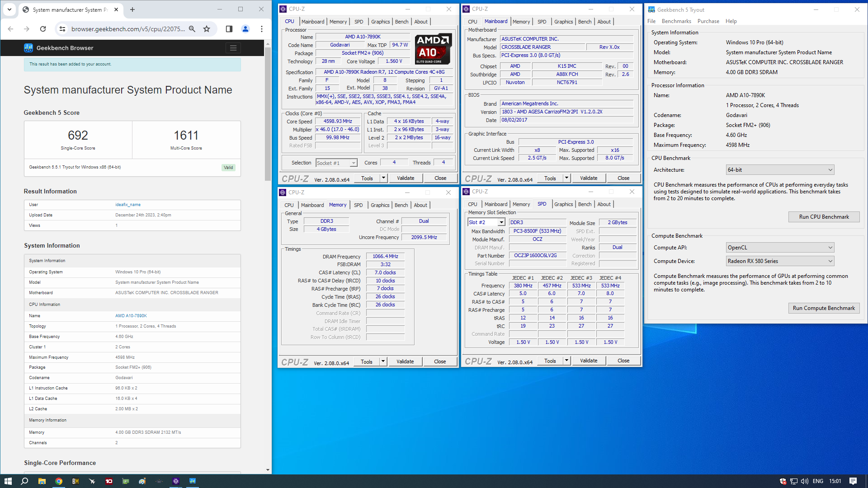Click the browser address bar URL
This screenshot has width=868, height=488.
click(128, 29)
